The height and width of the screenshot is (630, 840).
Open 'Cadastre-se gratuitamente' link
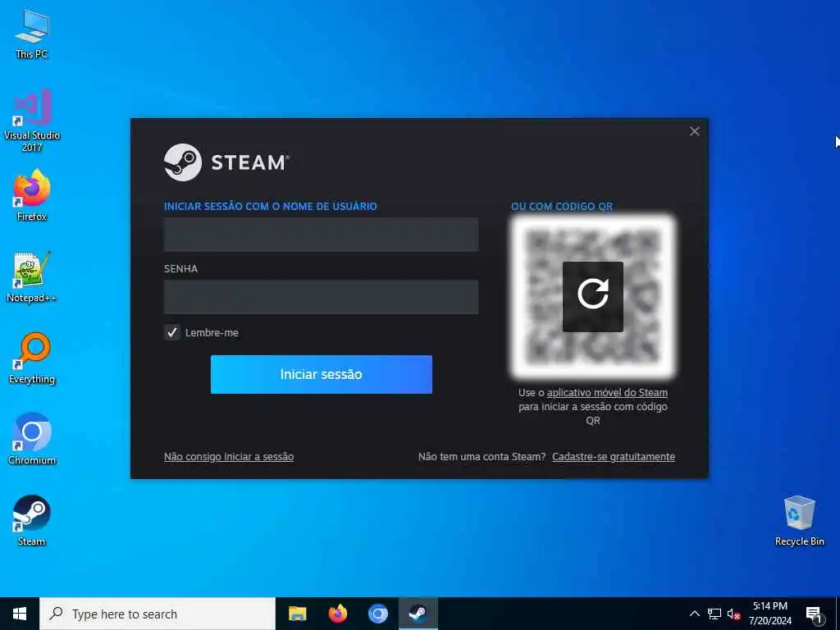614,457
